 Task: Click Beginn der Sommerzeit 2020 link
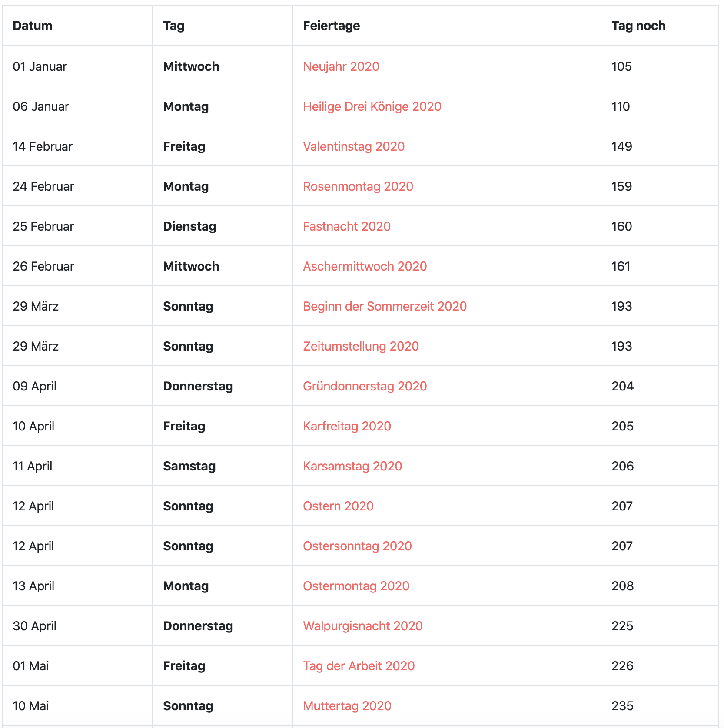(x=385, y=306)
